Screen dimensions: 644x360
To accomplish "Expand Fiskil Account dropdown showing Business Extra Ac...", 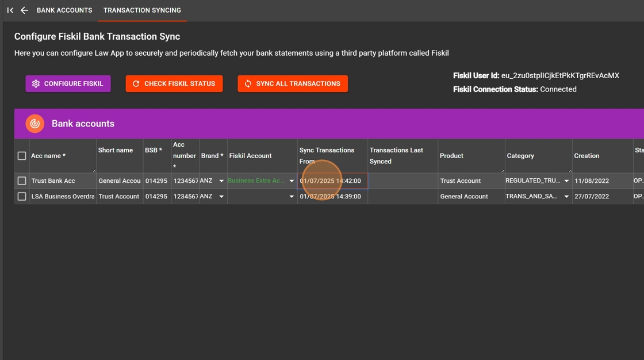I will (x=292, y=181).
